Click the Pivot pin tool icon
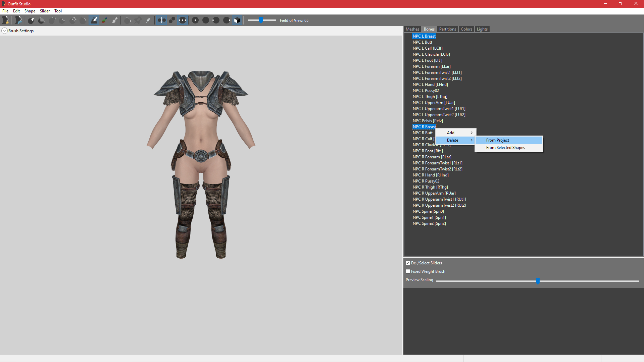644x362 pixels. coord(138,20)
